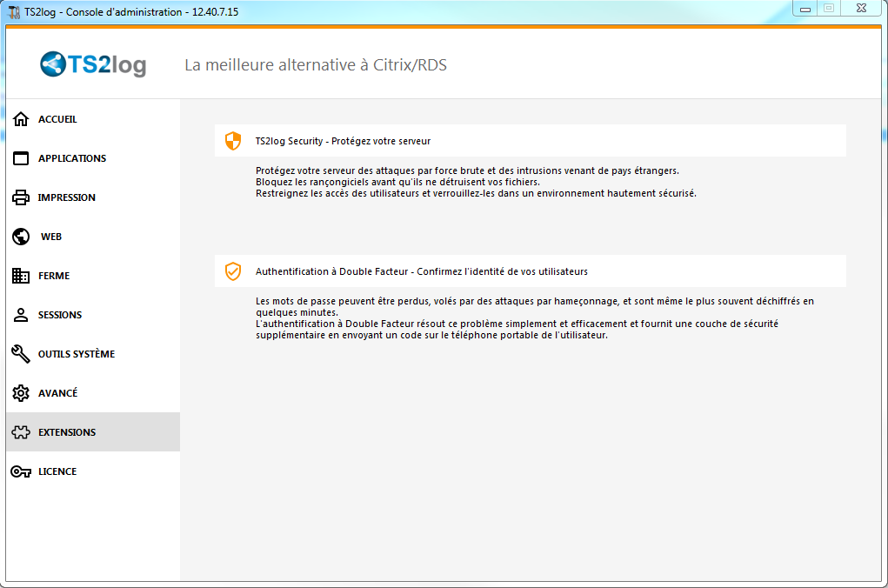Click the Outils Système wrench icon
888x588 pixels.
point(21,353)
